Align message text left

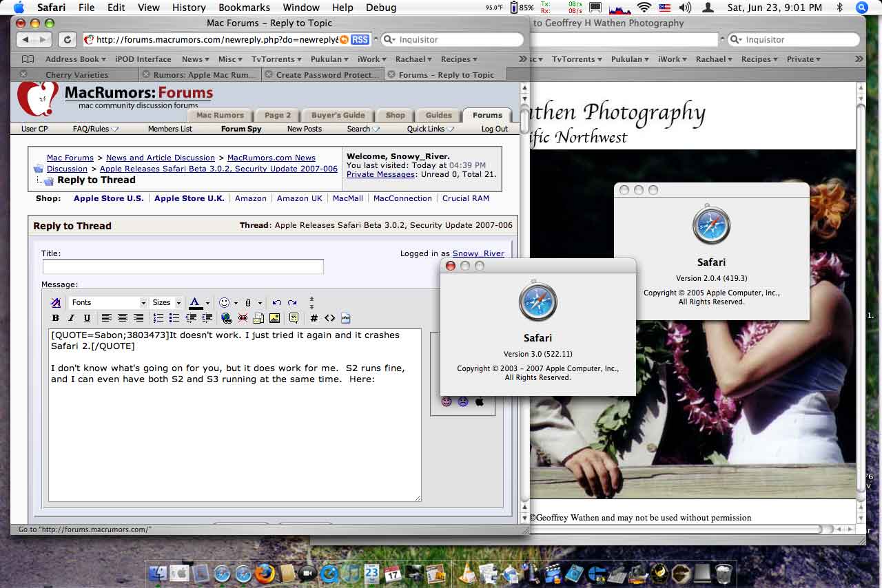(x=107, y=318)
